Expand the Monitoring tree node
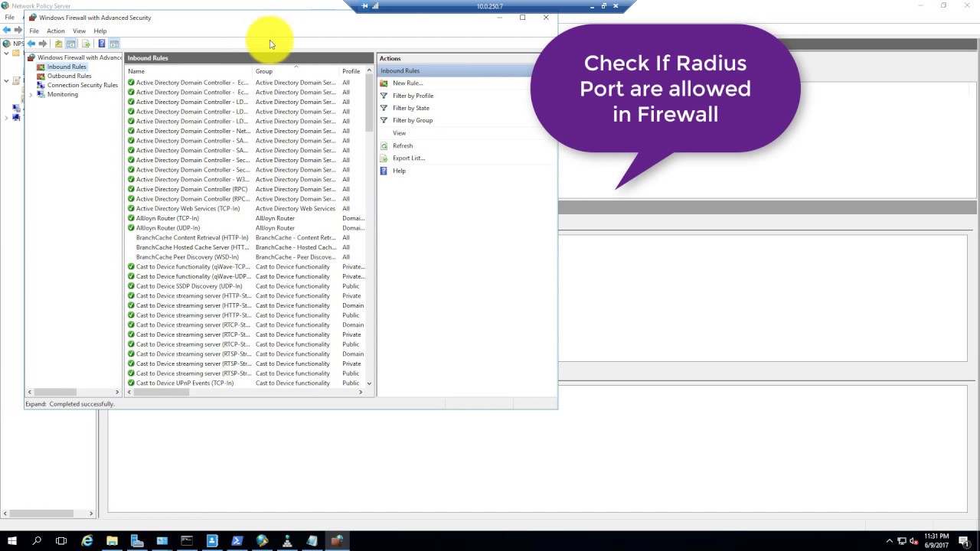 click(31, 94)
